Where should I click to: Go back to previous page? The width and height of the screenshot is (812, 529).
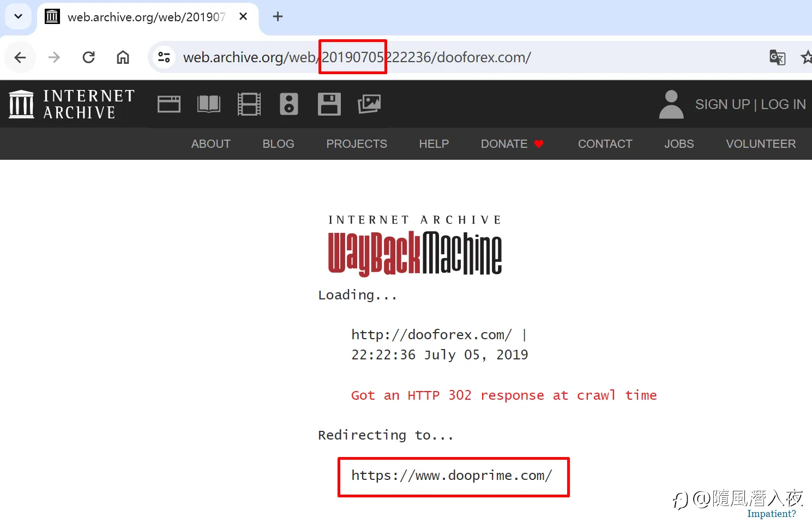[20, 57]
